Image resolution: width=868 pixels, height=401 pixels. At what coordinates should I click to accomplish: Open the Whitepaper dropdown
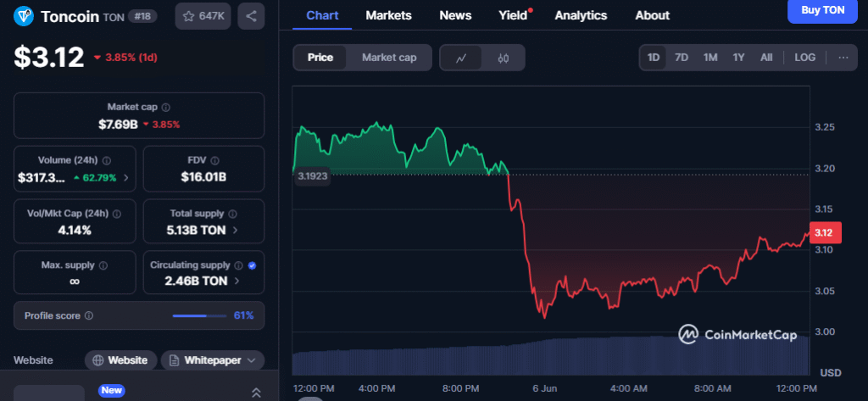coord(213,360)
